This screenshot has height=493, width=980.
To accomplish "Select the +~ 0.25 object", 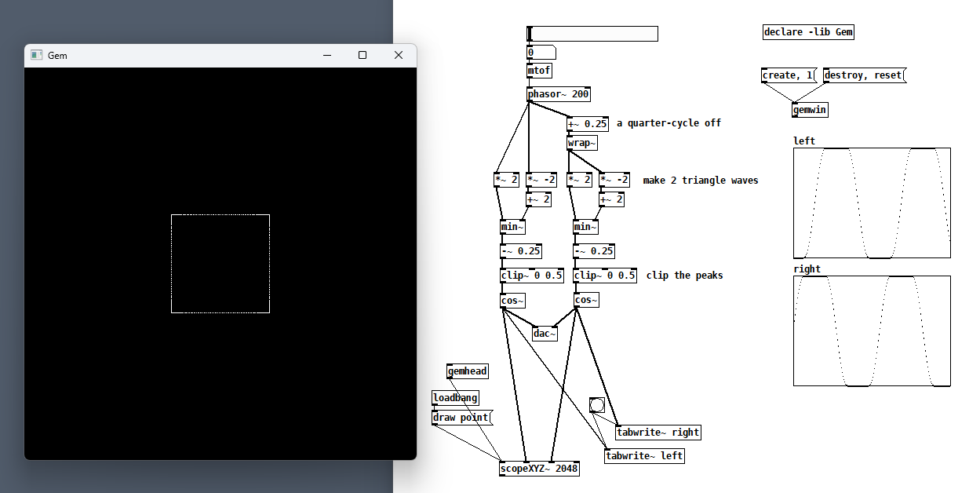I will 588,123.
